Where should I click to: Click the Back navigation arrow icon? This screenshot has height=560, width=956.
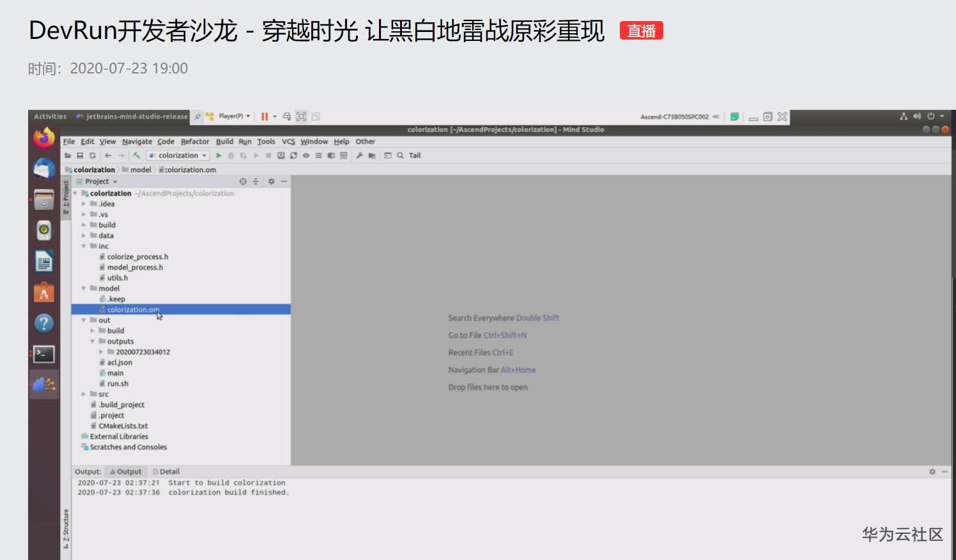tap(107, 155)
